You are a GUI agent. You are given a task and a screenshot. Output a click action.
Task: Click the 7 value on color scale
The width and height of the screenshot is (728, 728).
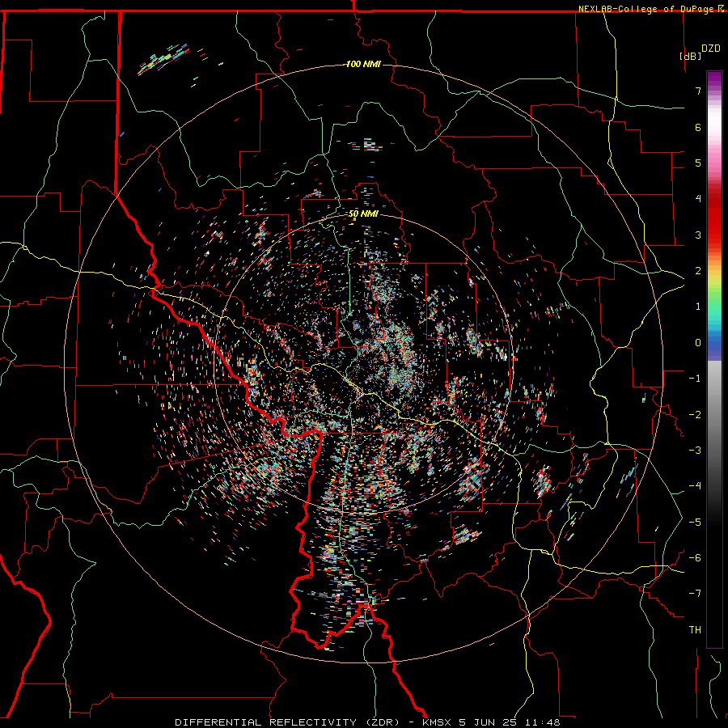pyautogui.click(x=698, y=91)
